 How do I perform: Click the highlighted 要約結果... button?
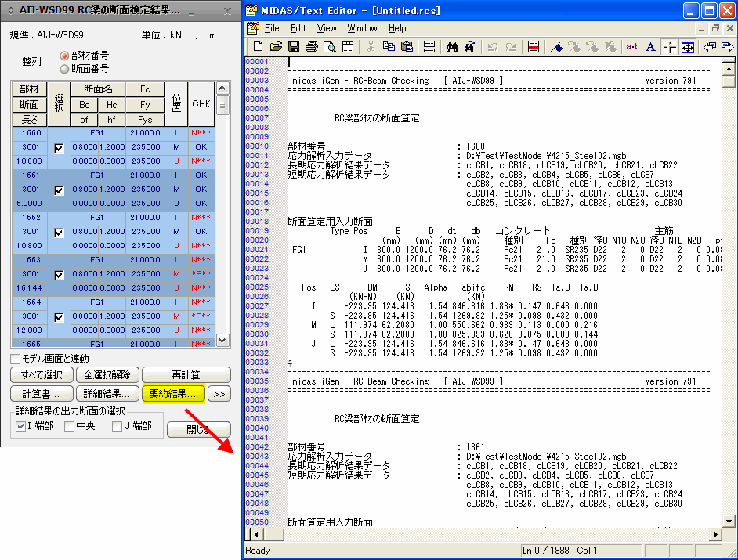pyautogui.click(x=173, y=394)
